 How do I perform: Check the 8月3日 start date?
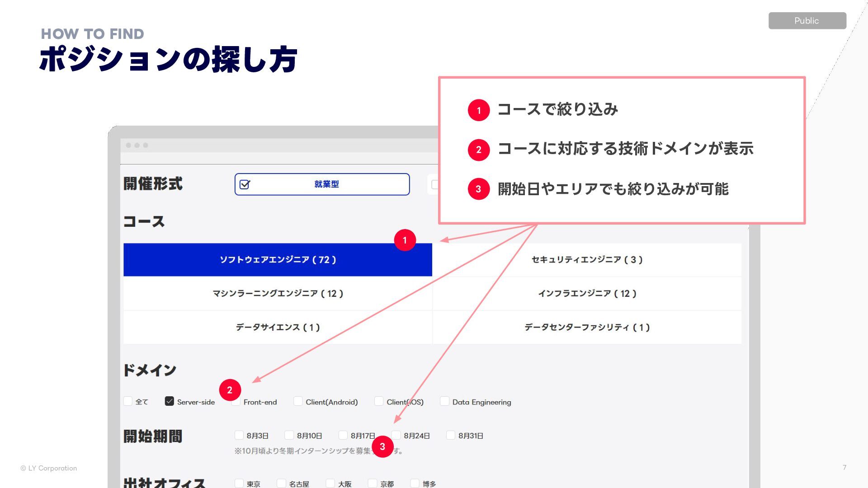[x=239, y=435]
